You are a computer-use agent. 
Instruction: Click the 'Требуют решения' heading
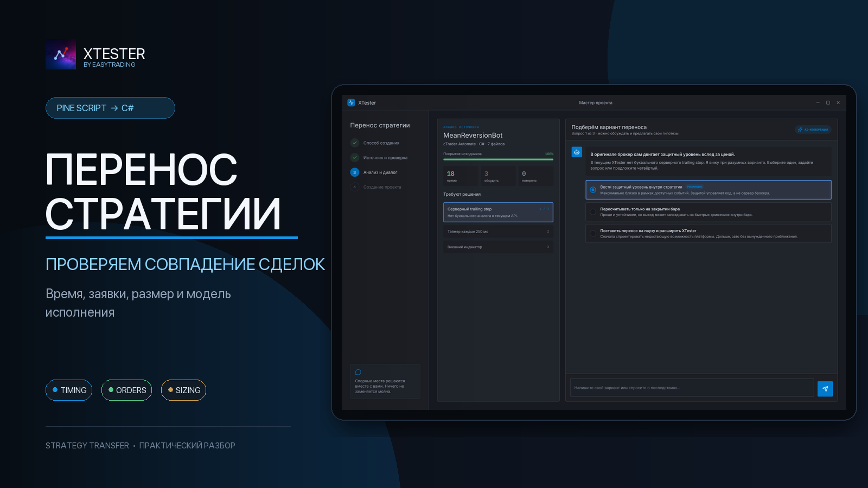coord(462,194)
